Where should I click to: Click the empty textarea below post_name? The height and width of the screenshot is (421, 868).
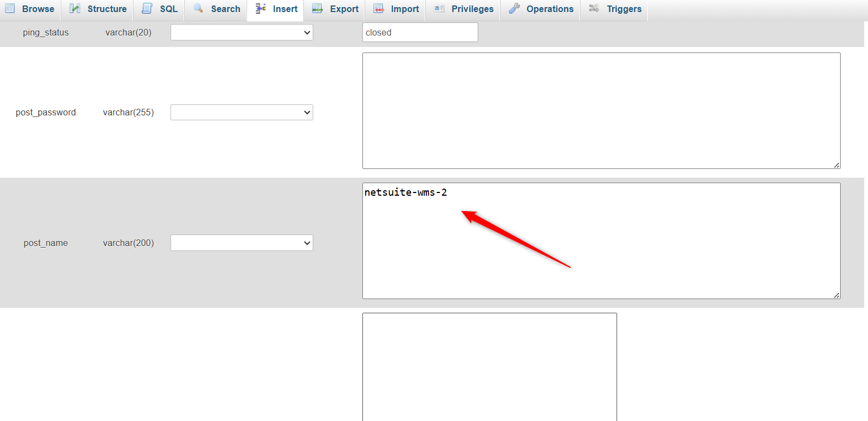(490, 367)
